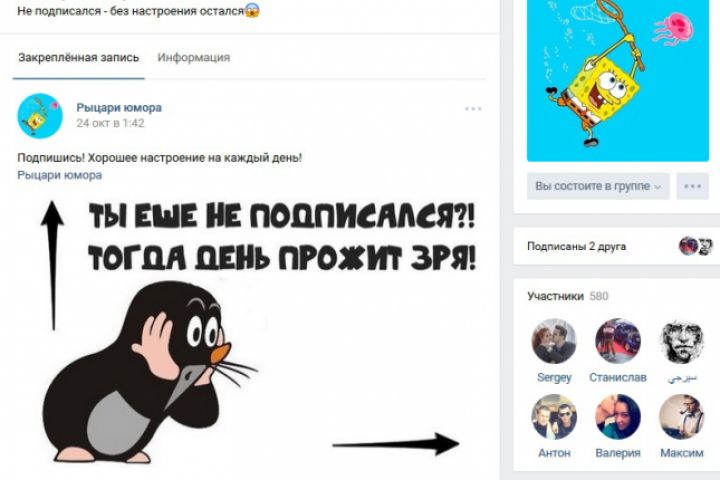
Task: Expand the Вы состоите в группе dropdown
Action: (598, 186)
